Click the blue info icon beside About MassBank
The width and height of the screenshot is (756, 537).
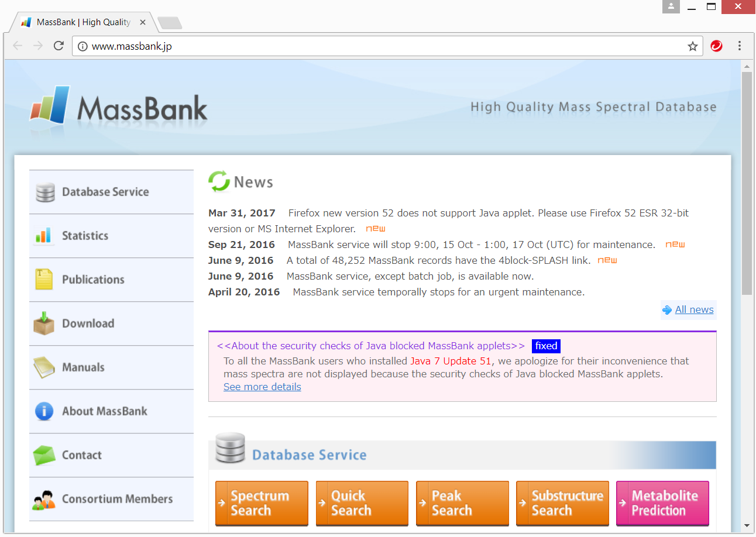tap(44, 411)
